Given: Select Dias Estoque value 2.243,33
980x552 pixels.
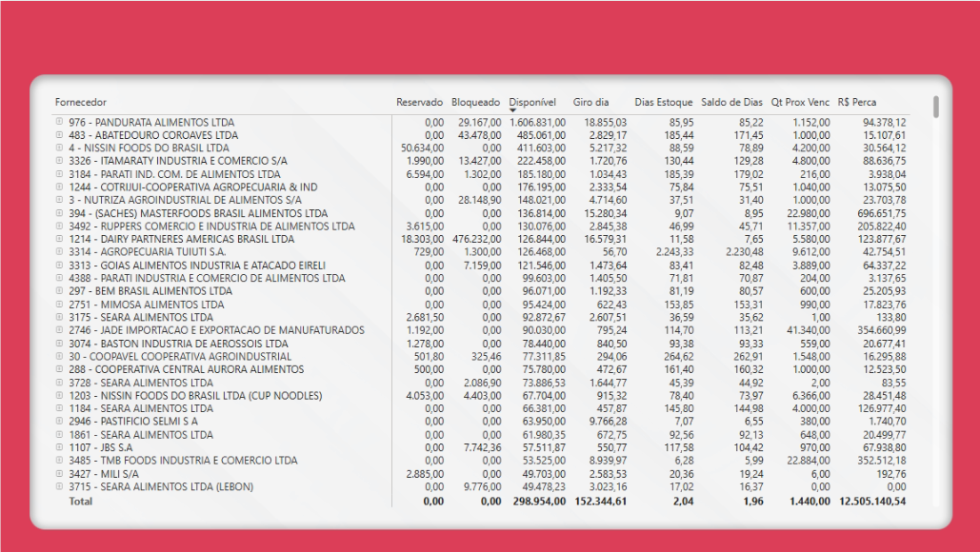Looking at the screenshot, I should [x=674, y=252].
